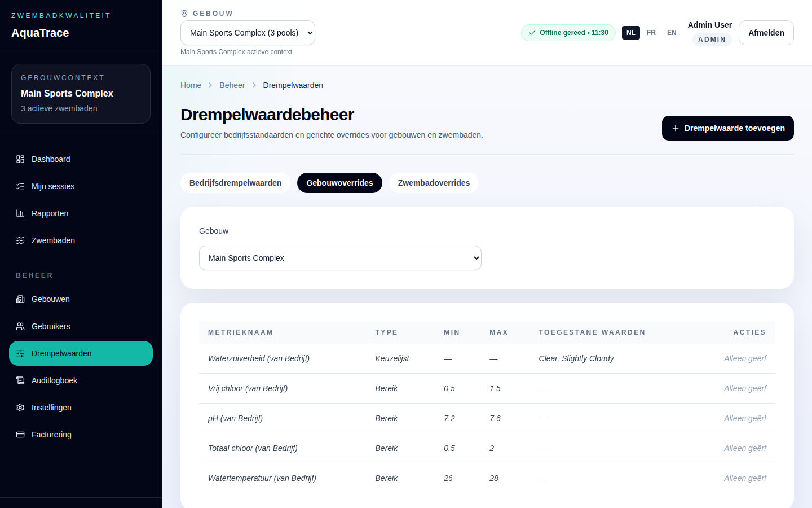Click Vrij chloor (van Bedrijf) row name
This screenshot has height=508, width=812.
[248, 388]
